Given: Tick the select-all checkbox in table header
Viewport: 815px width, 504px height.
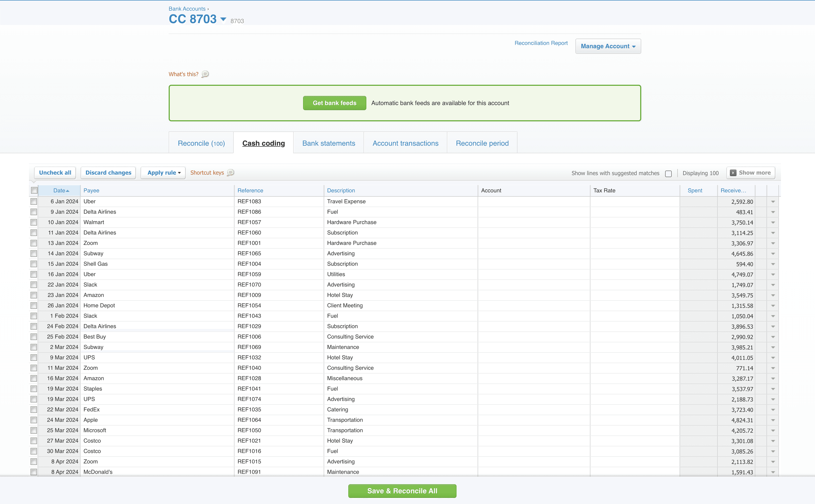Looking at the screenshot, I should point(34,190).
